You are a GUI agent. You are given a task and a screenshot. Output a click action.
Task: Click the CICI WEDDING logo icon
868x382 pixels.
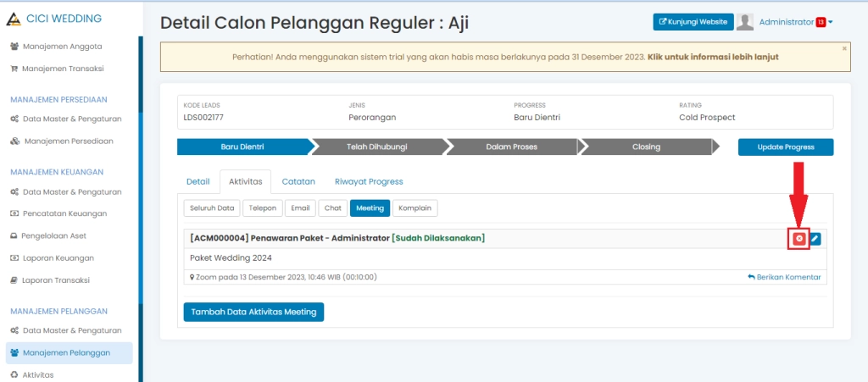tap(14, 19)
